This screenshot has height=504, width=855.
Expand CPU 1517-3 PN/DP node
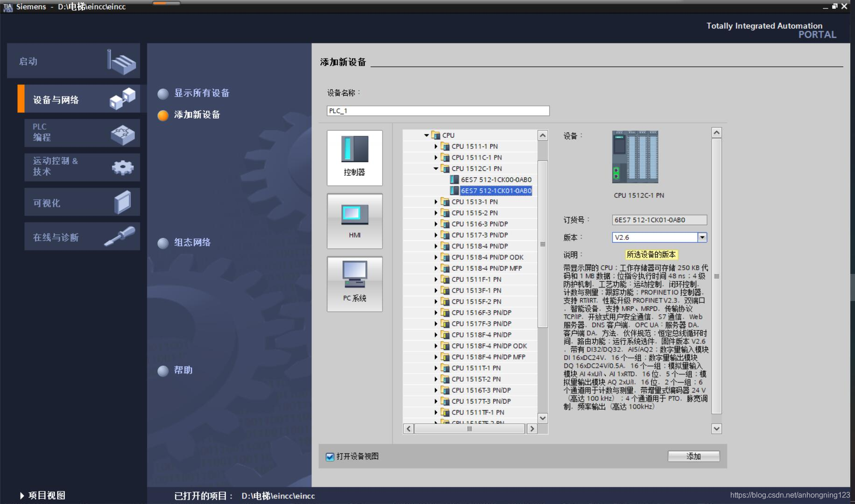pos(436,235)
